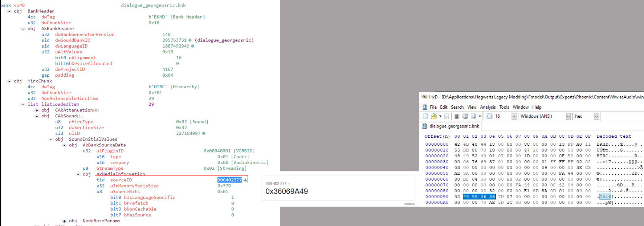Switch to the dialogue_georgeosric.bnk file tab
Screen dimensions: 644x226
[454, 126]
